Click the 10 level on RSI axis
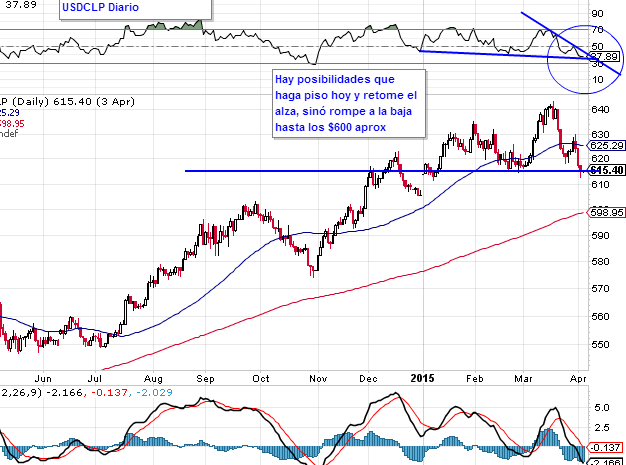The width and height of the screenshot is (626, 465). coord(598,80)
